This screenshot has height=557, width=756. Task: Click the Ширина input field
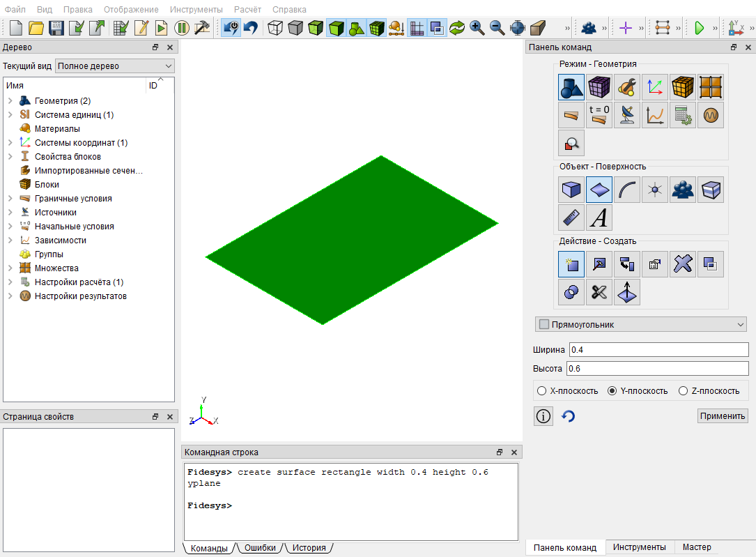658,350
